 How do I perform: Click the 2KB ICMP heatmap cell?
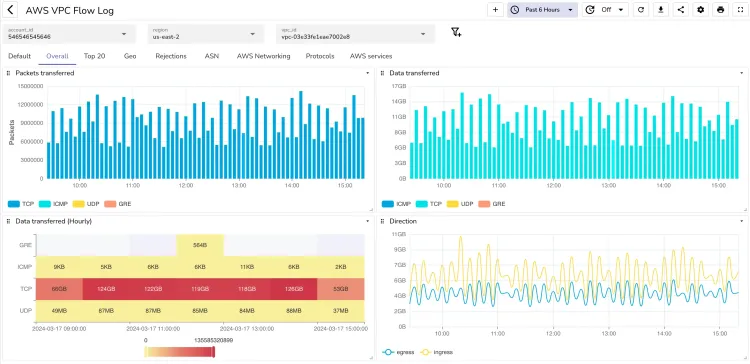pos(341,267)
